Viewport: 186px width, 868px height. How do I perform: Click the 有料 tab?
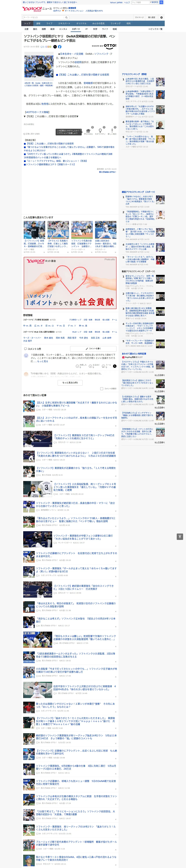click(x=128, y=24)
